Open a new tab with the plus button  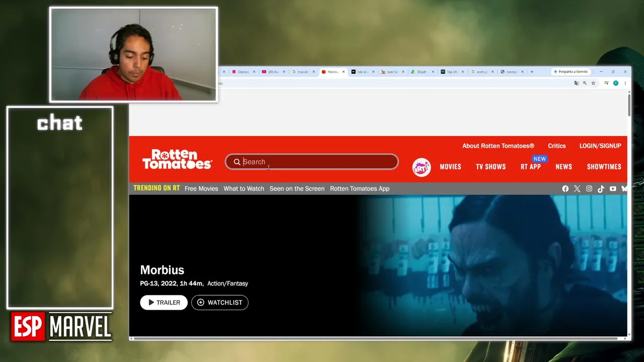pyautogui.click(x=532, y=72)
